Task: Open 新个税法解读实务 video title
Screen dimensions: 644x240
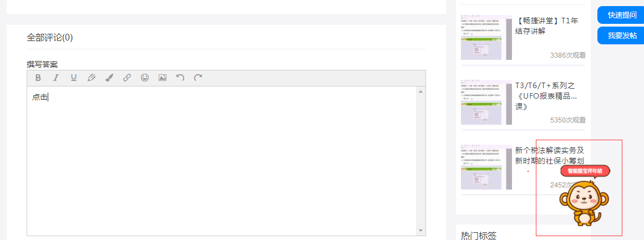Action: point(550,156)
